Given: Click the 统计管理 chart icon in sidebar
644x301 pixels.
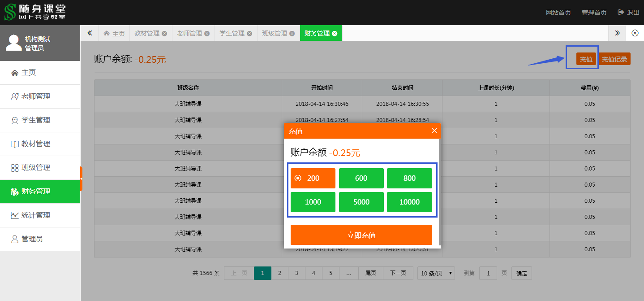Looking at the screenshot, I should point(15,215).
